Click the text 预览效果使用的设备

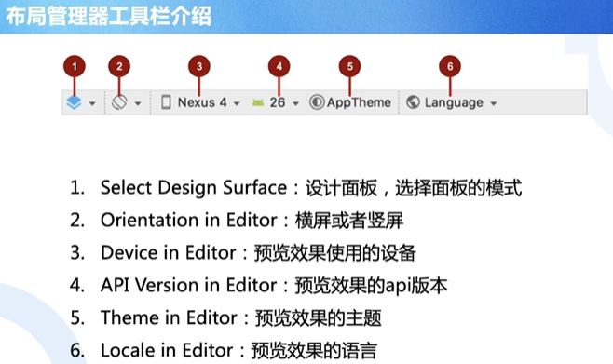[x=335, y=252]
